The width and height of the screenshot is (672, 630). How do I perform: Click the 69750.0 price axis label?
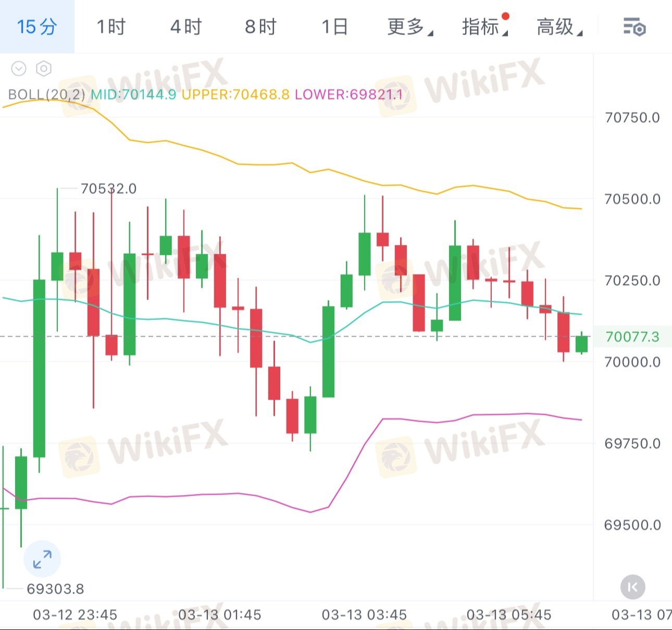pos(632,443)
